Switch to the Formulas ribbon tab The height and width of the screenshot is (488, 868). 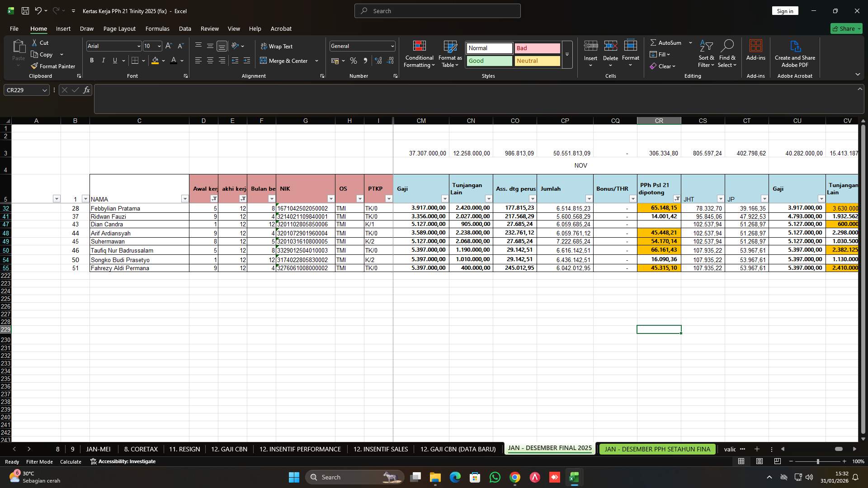coord(157,28)
